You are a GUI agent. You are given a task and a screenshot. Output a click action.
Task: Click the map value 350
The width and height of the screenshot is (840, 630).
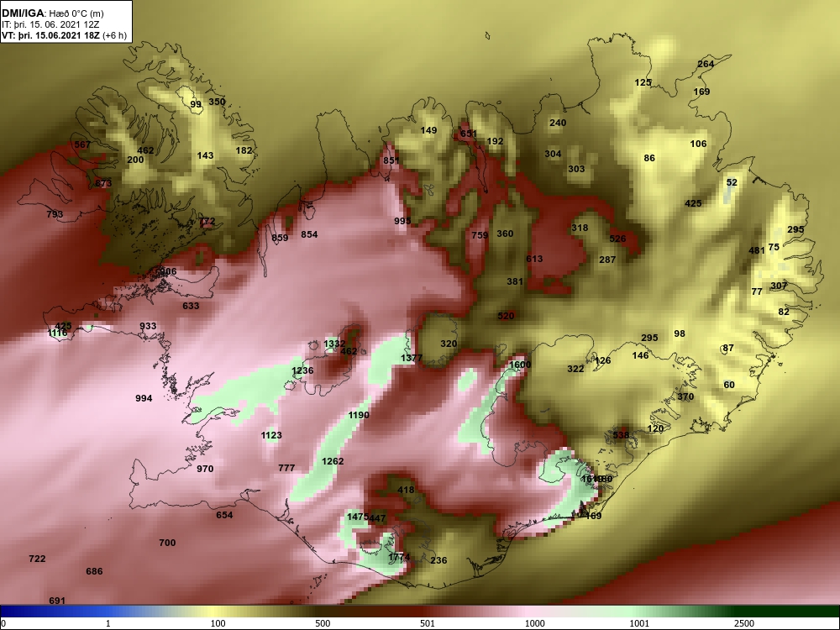(x=217, y=102)
